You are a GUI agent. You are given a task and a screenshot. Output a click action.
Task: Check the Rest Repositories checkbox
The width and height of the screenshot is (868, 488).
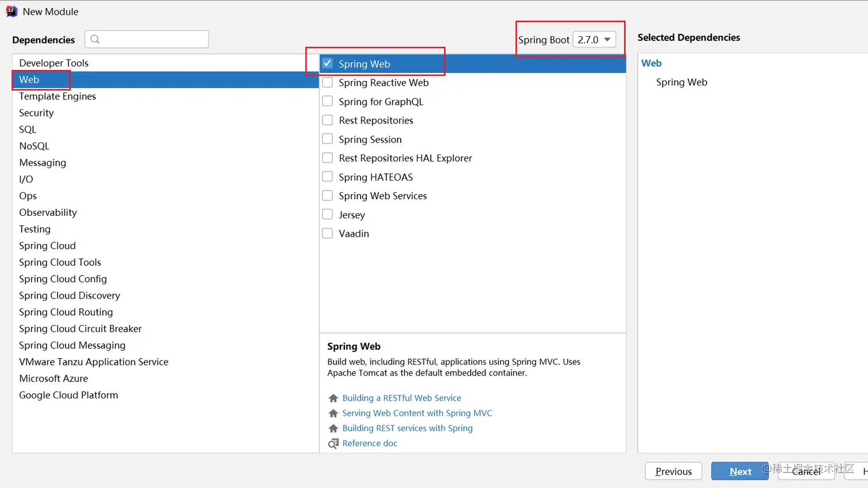327,120
